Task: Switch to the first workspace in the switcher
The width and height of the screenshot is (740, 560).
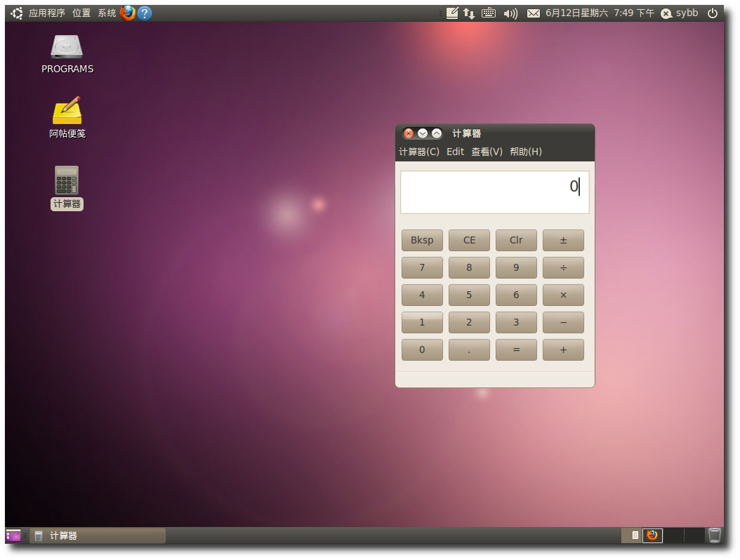Action: tap(631, 535)
